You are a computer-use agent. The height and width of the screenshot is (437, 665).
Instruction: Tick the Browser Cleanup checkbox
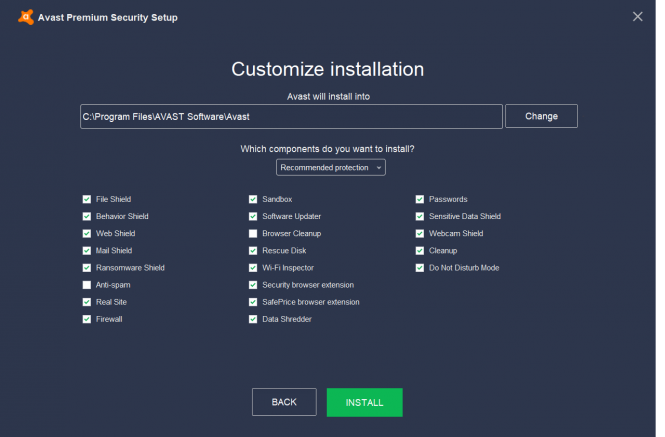pos(253,233)
